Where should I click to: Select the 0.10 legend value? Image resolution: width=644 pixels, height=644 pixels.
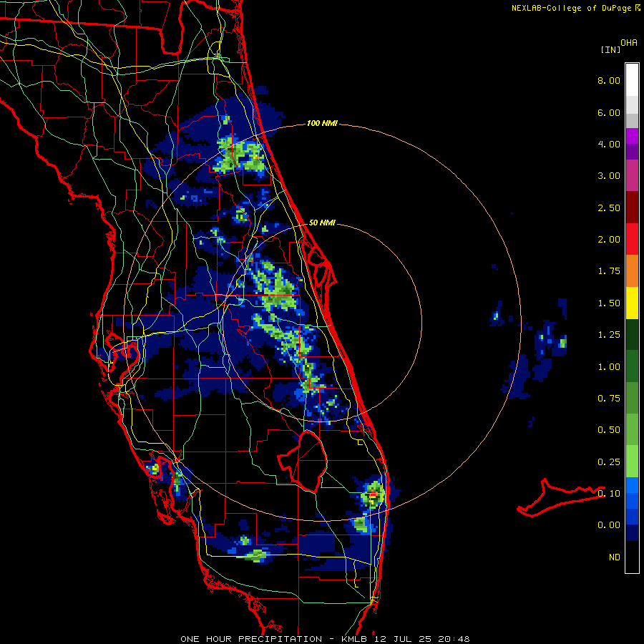click(609, 494)
